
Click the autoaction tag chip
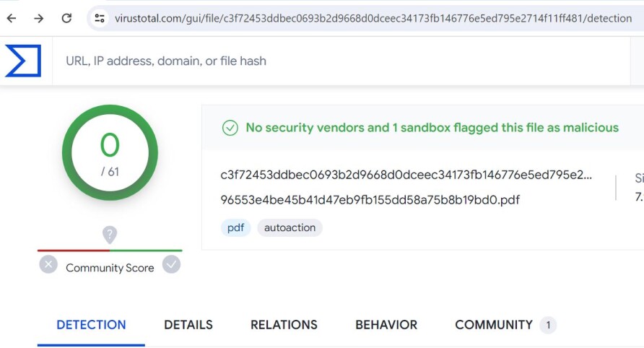coord(290,227)
